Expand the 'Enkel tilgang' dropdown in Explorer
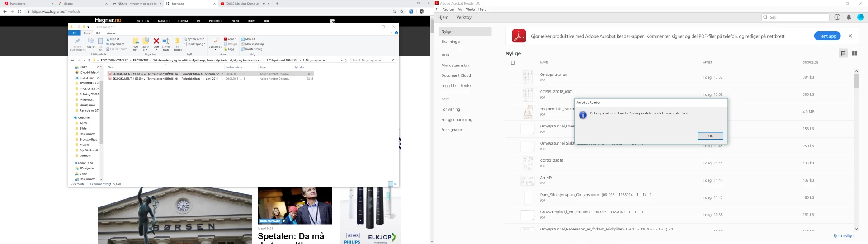 [195, 44]
